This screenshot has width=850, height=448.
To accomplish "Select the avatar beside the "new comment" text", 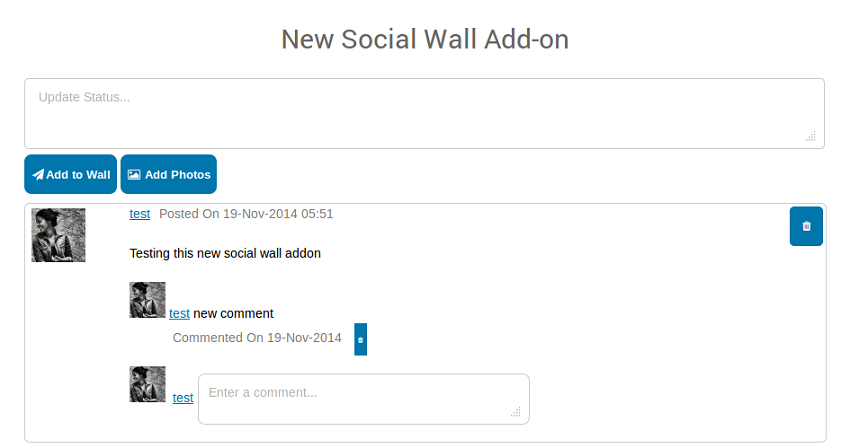I will point(147,300).
